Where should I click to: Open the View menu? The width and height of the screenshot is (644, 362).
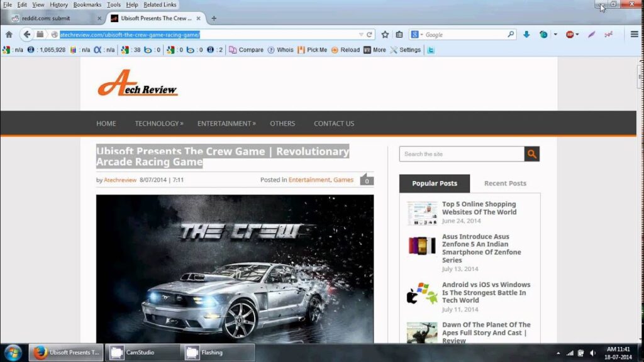(38, 4)
